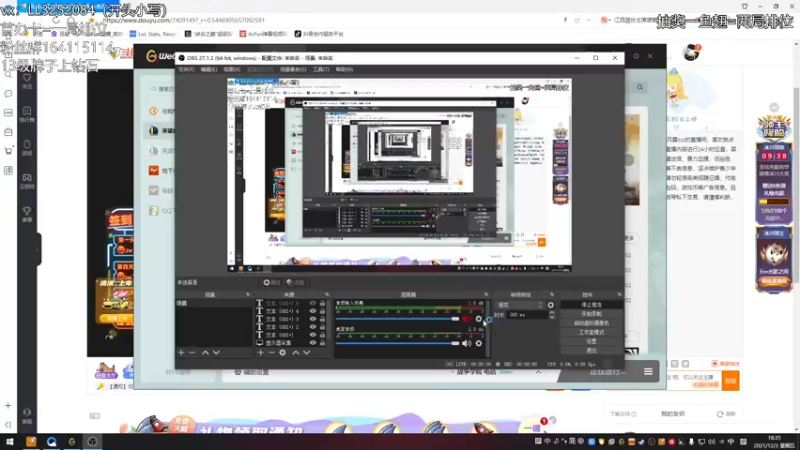The height and width of the screenshot is (450, 800).
Task: Open 帮助(H) menu in OBS
Action: [x=344, y=69]
